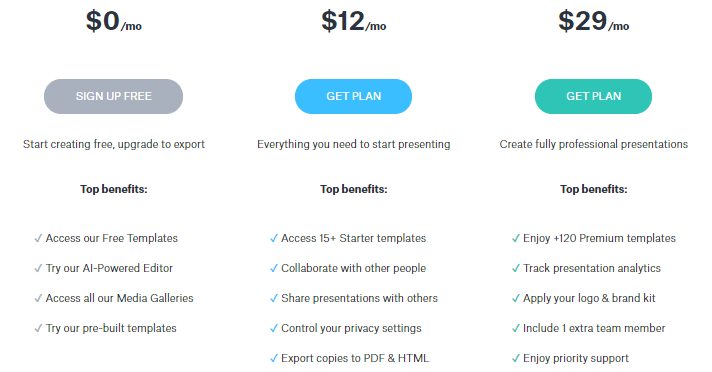Click checkmark beside Access our Free Templates
The height and width of the screenshot is (372, 712).
point(39,238)
